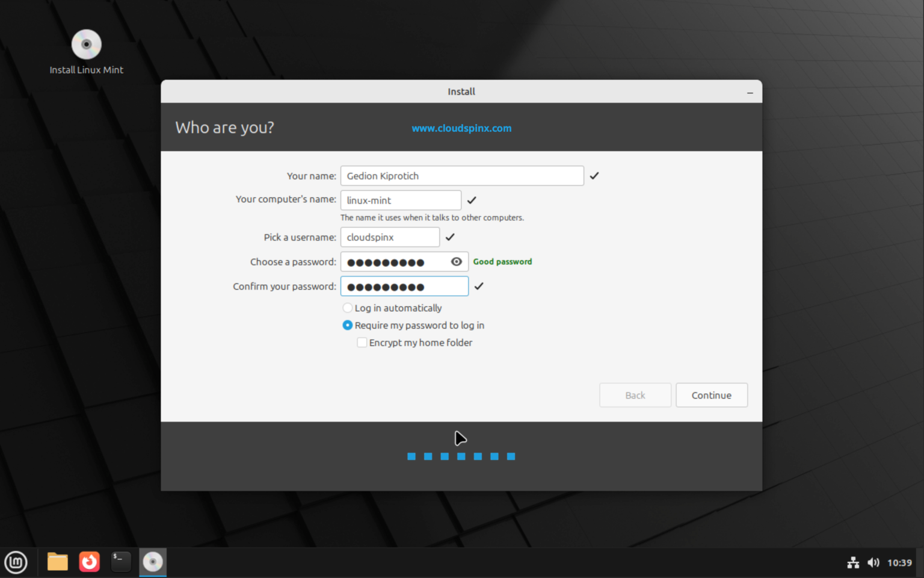This screenshot has height=578, width=924.
Task: Select Require my password to log in
Action: tap(347, 325)
